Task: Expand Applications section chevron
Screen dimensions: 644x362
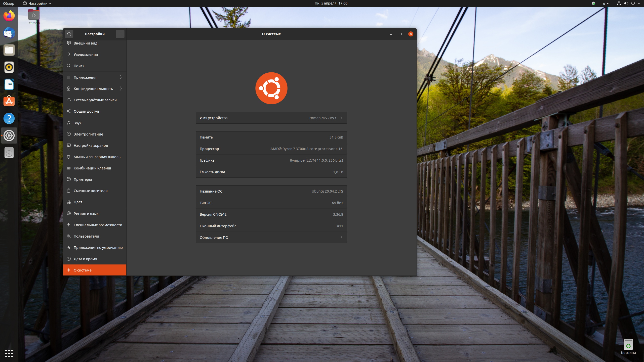Action: [x=121, y=77]
